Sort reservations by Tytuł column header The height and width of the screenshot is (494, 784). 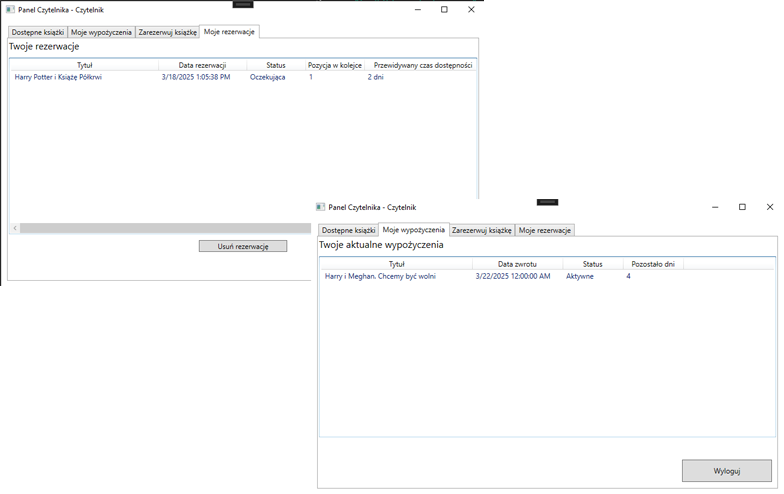point(84,66)
